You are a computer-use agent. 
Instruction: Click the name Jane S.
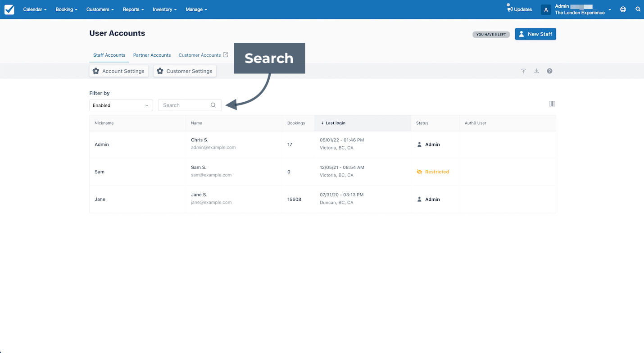pyautogui.click(x=199, y=195)
